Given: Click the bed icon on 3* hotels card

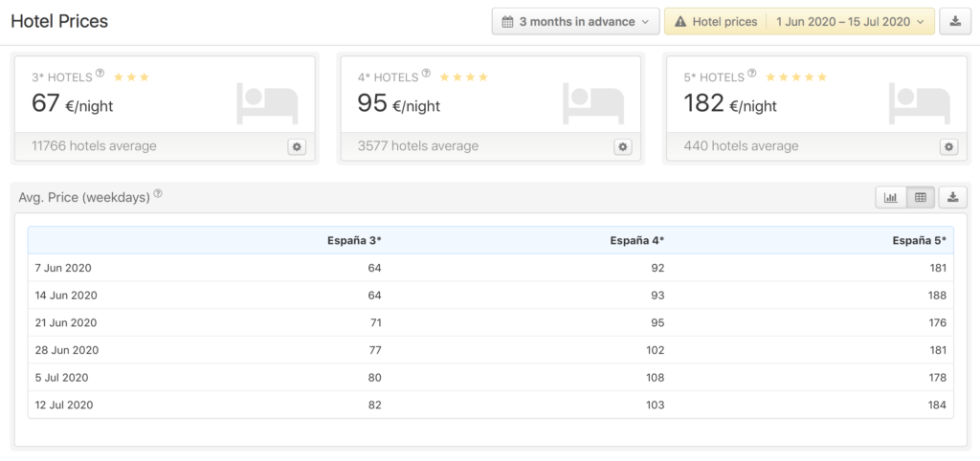Looking at the screenshot, I should pyautogui.click(x=268, y=103).
